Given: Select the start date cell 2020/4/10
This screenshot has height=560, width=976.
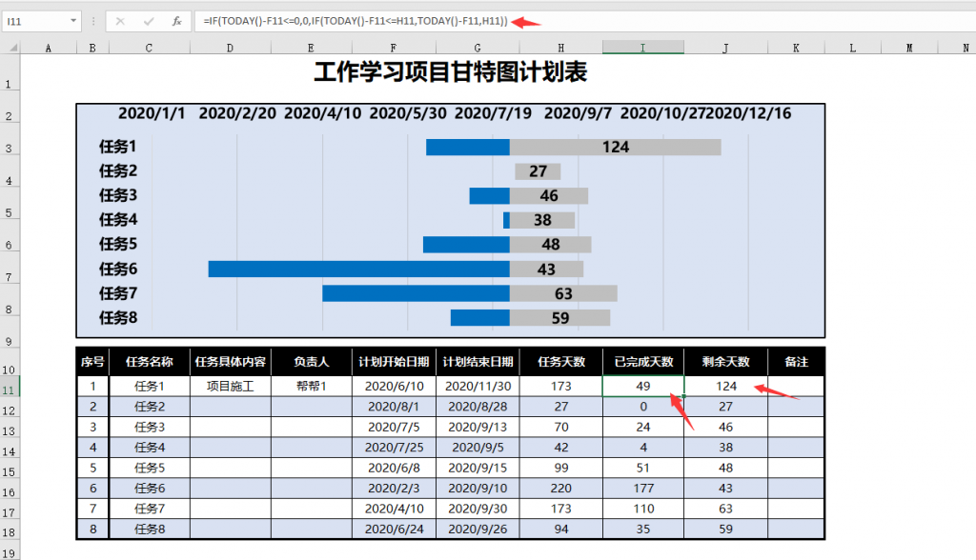Looking at the screenshot, I should [x=394, y=509].
